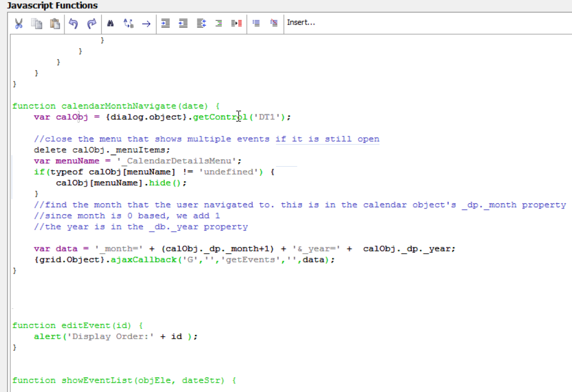
Task: Click the auto-format lines icon with two arrows
Action: 202,24
